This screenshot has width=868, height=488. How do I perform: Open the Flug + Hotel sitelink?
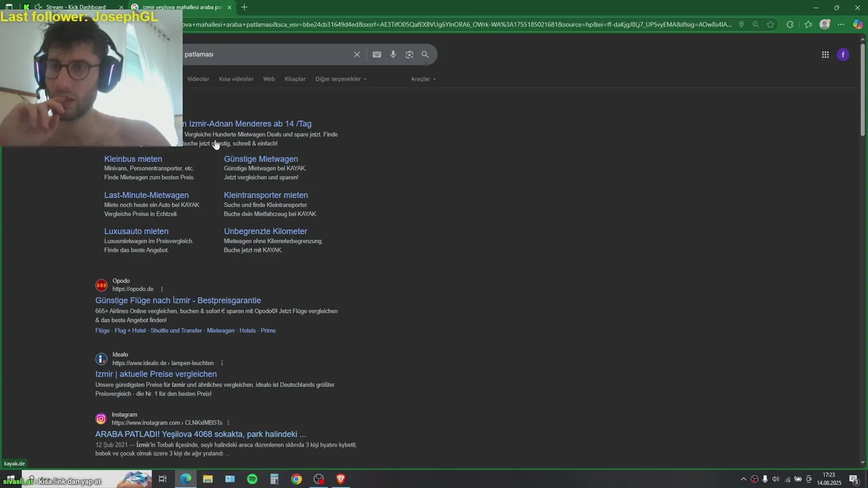click(x=130, y=331)
